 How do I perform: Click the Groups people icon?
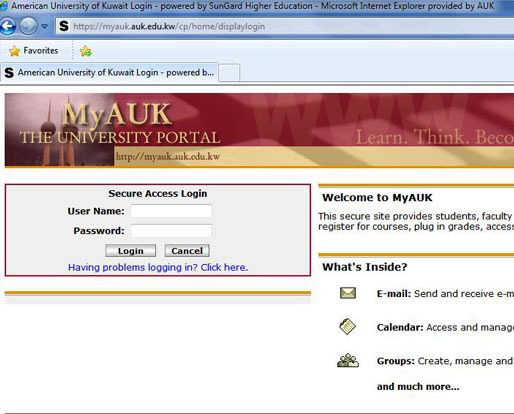click(x=348, y=360)
